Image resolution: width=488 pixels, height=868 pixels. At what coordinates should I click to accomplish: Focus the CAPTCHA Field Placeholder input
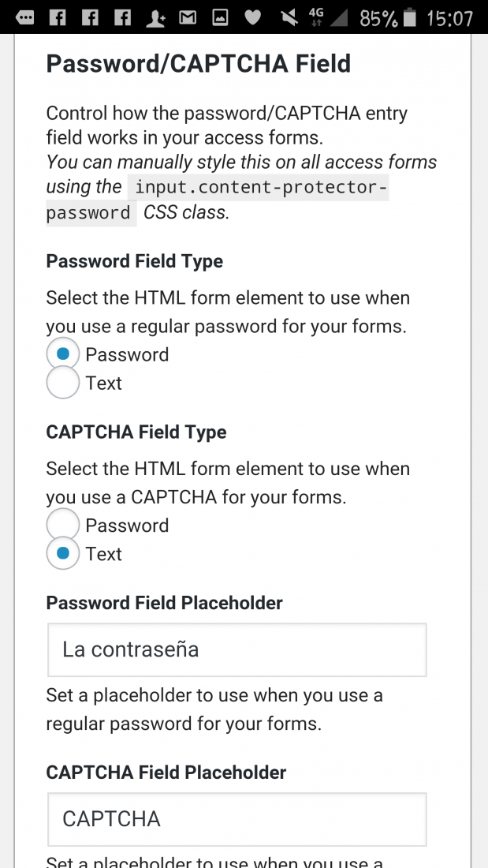(237, 819)
